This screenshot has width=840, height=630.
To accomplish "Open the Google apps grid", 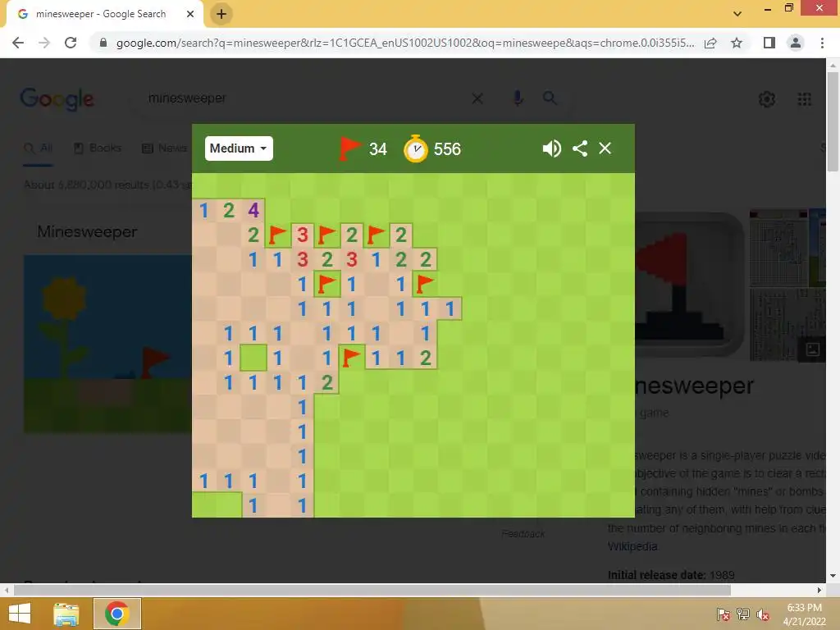I will pos(805,99).
